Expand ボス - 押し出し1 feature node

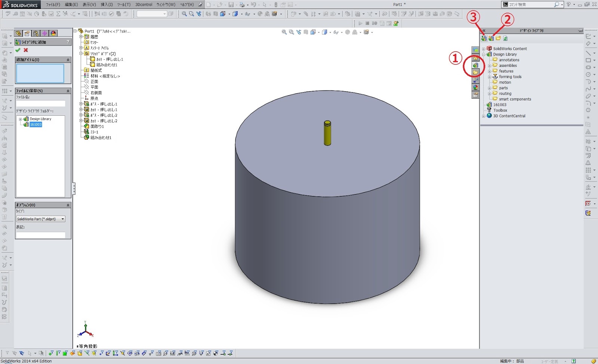(81, 104)
